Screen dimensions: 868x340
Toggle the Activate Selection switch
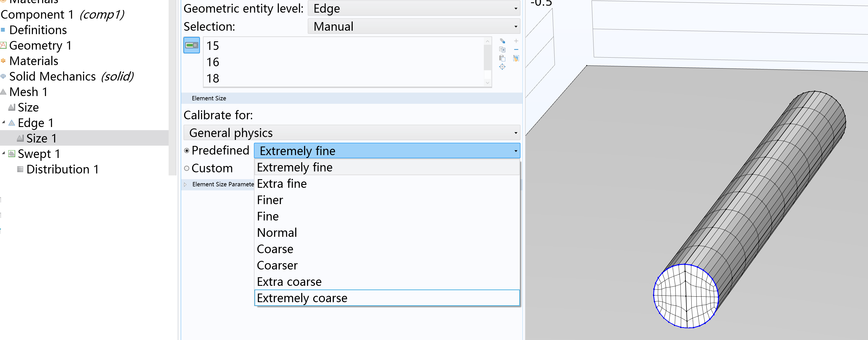192,45
